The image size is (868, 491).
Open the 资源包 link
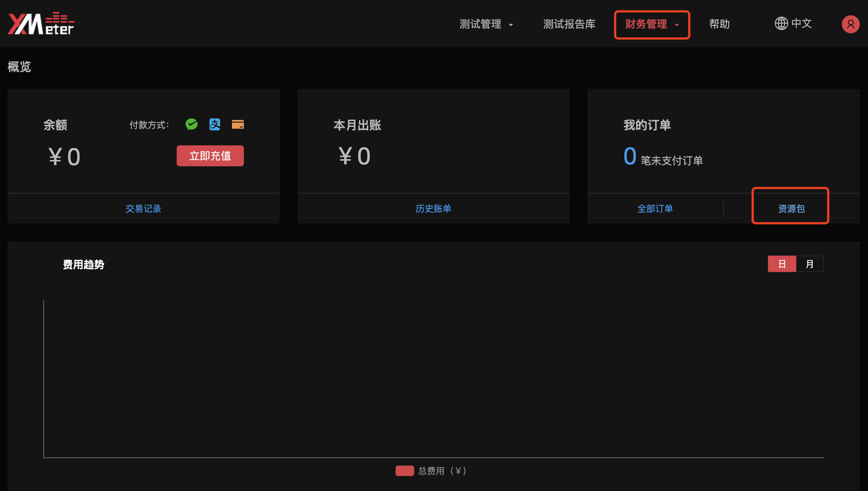coord(791,209)
